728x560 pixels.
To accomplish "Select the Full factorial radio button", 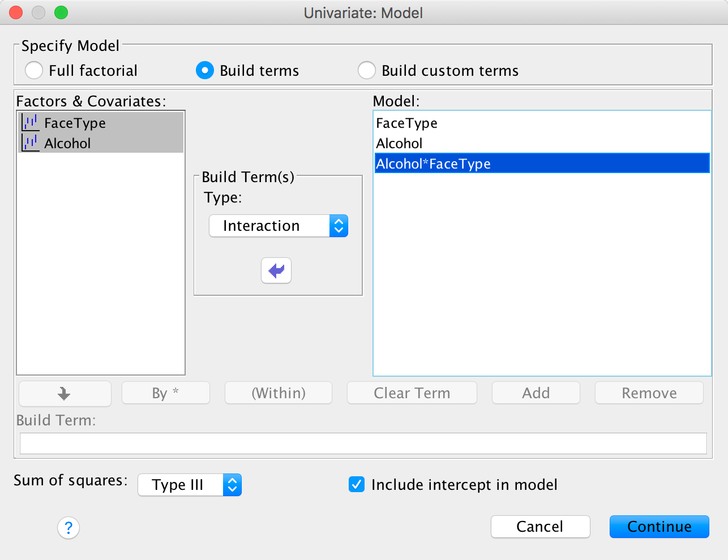I will click(x=34, y=71).
